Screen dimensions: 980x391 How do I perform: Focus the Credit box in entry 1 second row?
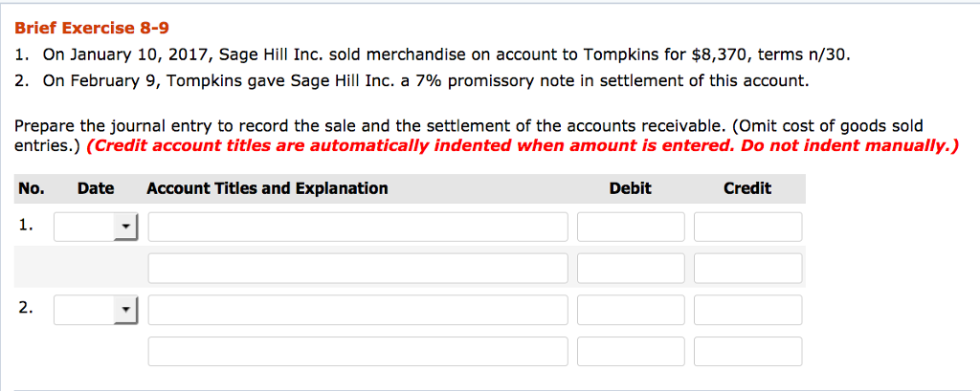click(747, 268)
